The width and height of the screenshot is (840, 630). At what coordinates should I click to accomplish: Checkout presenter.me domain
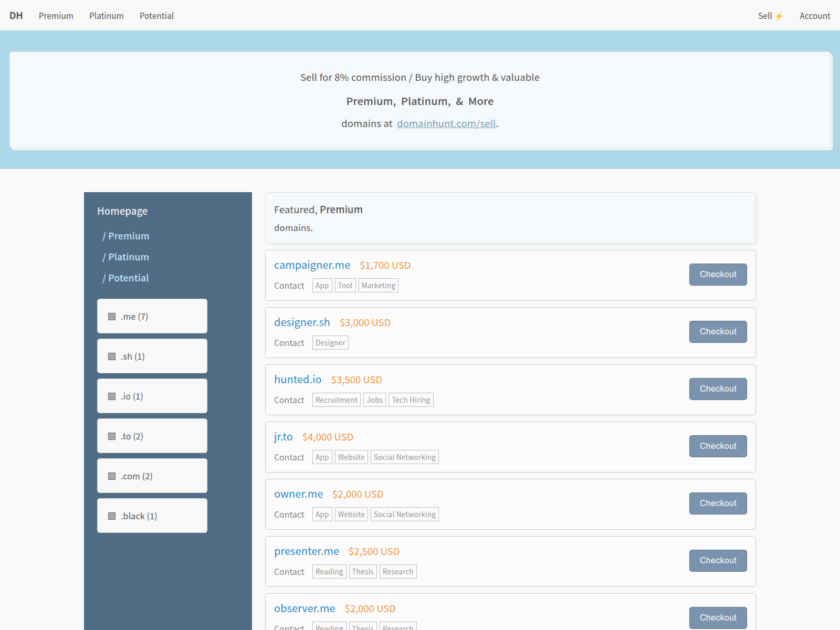click(718, 561)
